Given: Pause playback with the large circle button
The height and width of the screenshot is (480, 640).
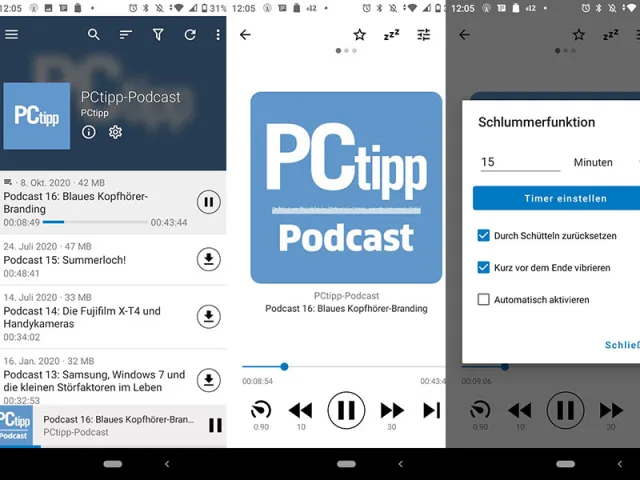Looking at the screenshot, I should (346, 410).
